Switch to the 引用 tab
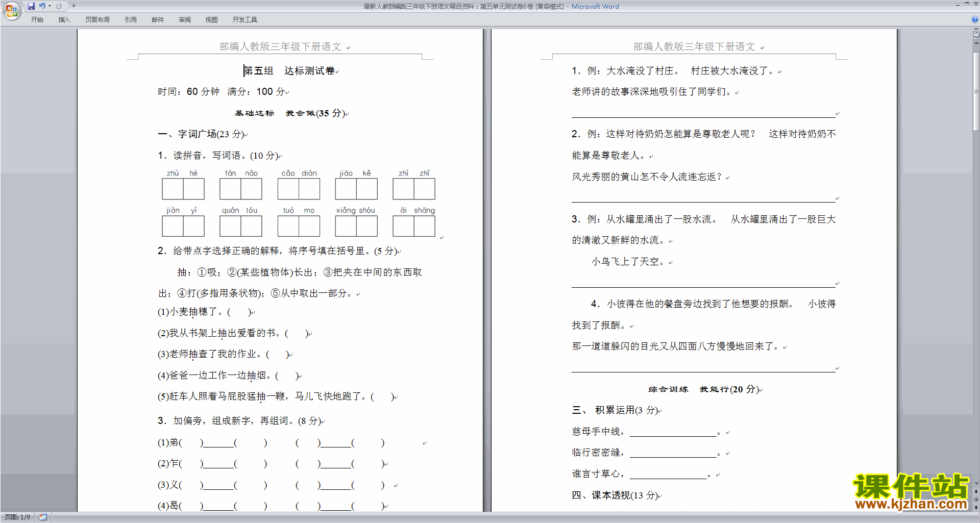Viewport: 980px width, 523px height. 130,20
